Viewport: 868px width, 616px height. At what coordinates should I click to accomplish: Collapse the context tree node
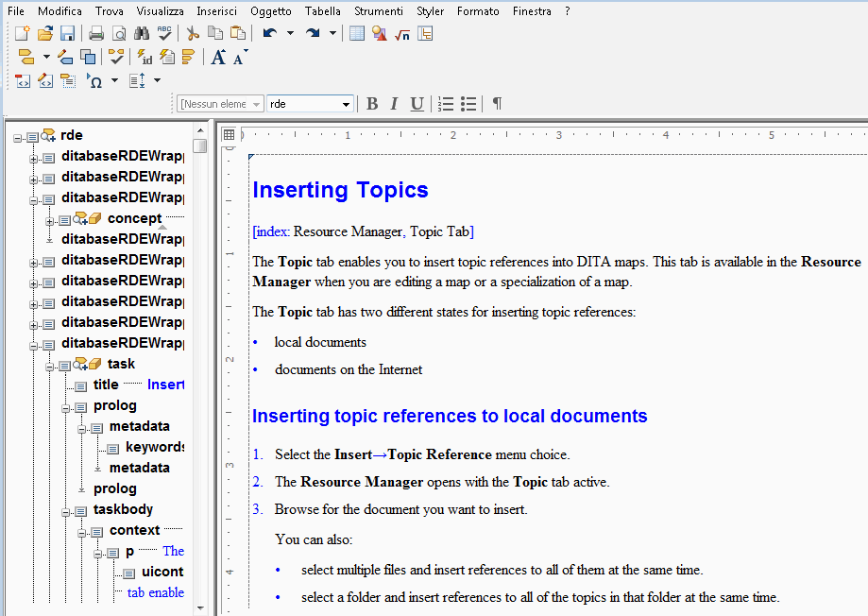pyautogui.click(x=82, y=533)
